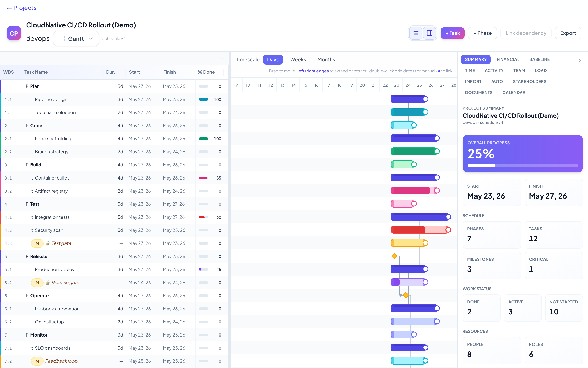This screenshot has width=588, height=368.
Task: Add a new task with +Task
Action: 452,33
